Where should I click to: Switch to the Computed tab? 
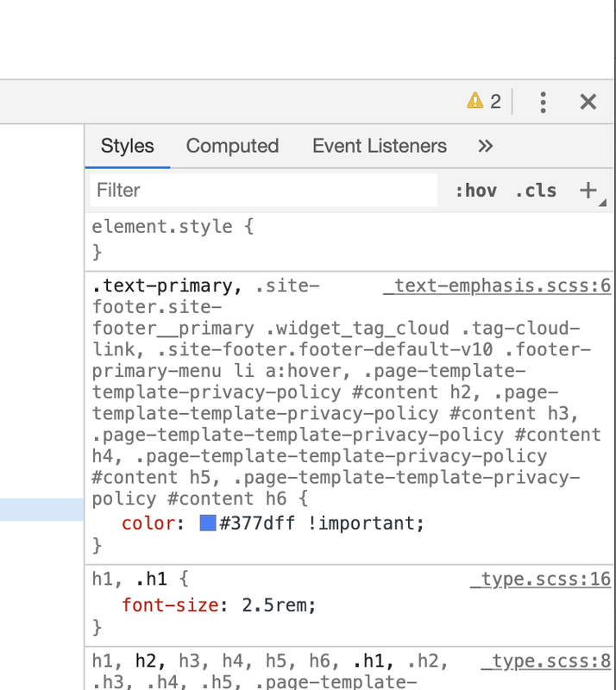(x=232, y=146)
